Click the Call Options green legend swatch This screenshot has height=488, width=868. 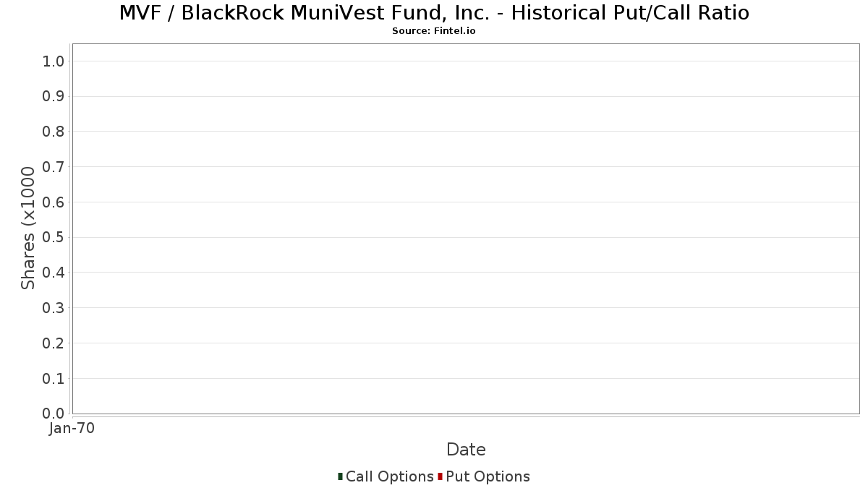point(340,476)
